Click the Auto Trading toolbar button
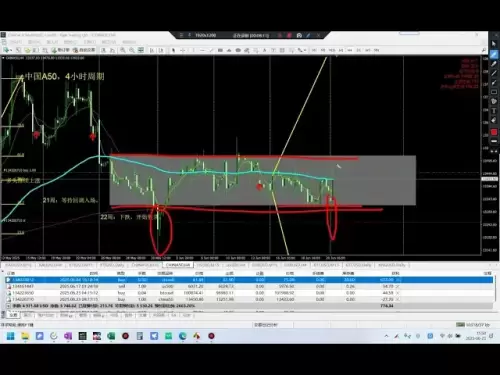This screenshot has height=375, width=500. coord(84,50)
